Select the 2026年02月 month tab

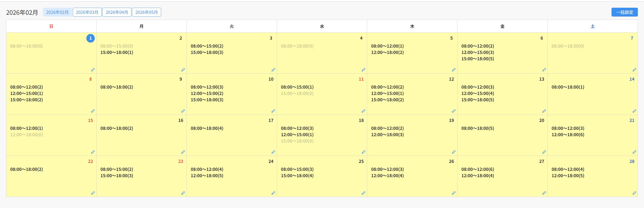[57, 12]
